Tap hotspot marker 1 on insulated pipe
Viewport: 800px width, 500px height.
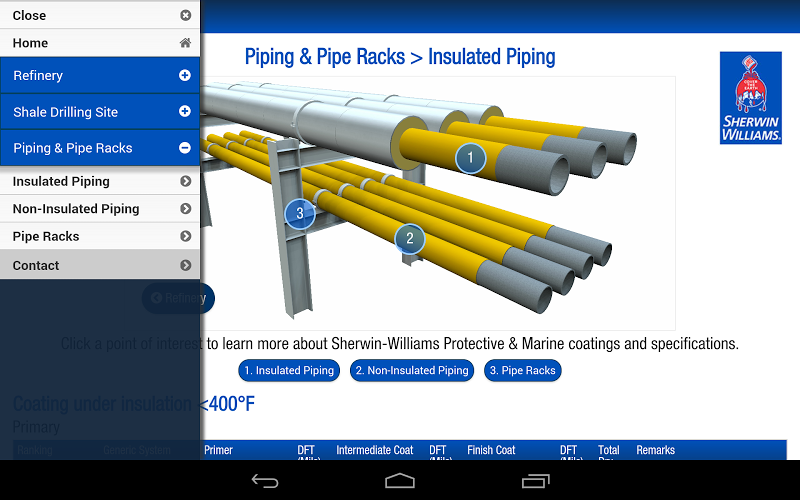click(470, 158)
